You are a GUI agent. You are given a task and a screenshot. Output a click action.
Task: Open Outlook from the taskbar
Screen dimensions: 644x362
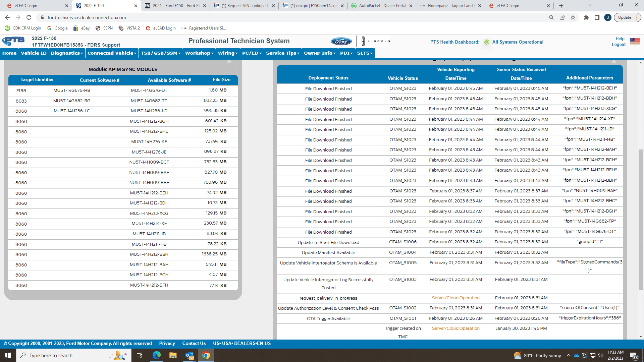pyautogui.click(x=190, y=355)
